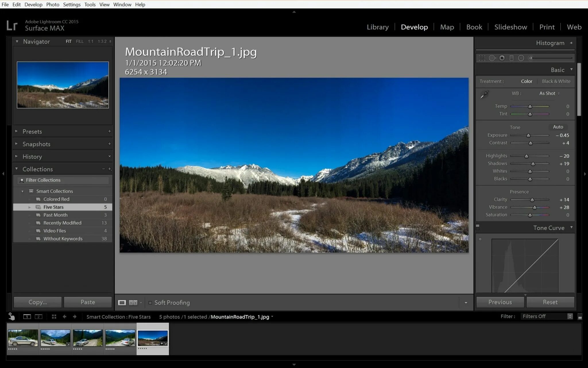The image size is (588, 368).
Task: Click the Reset button
Action: (x=550, y=302)
